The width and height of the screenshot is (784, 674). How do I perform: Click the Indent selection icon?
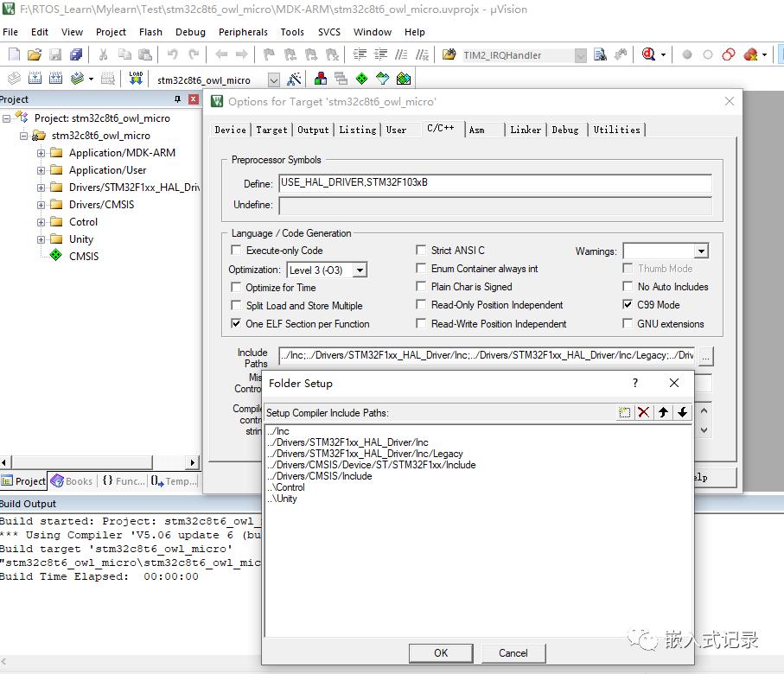360,54
